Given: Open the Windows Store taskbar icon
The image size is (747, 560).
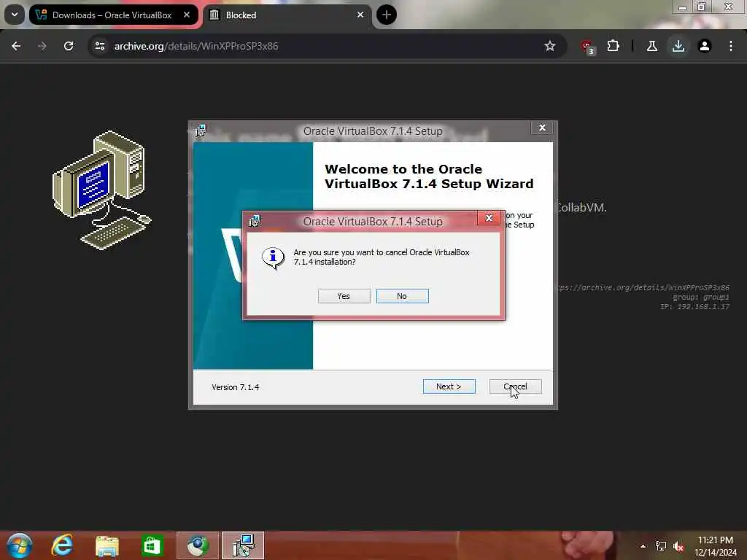Looking at the screenshot, I should pos(152,545).
